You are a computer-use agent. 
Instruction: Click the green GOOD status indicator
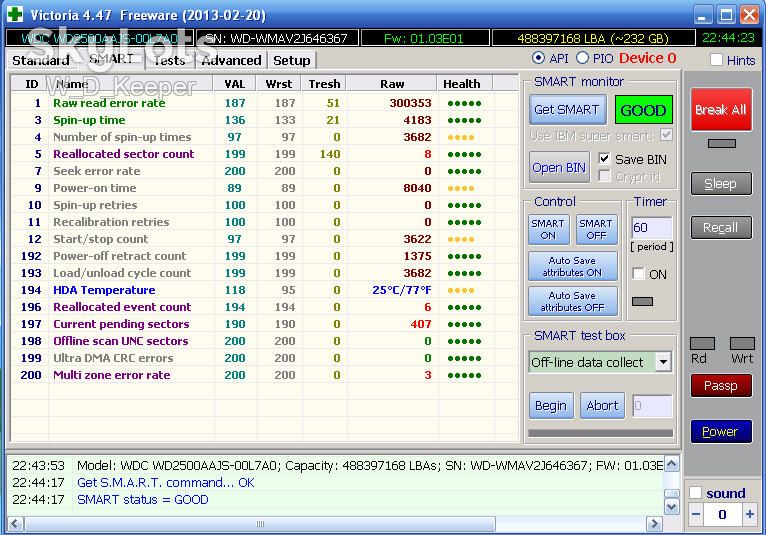[x=643, y=110]
